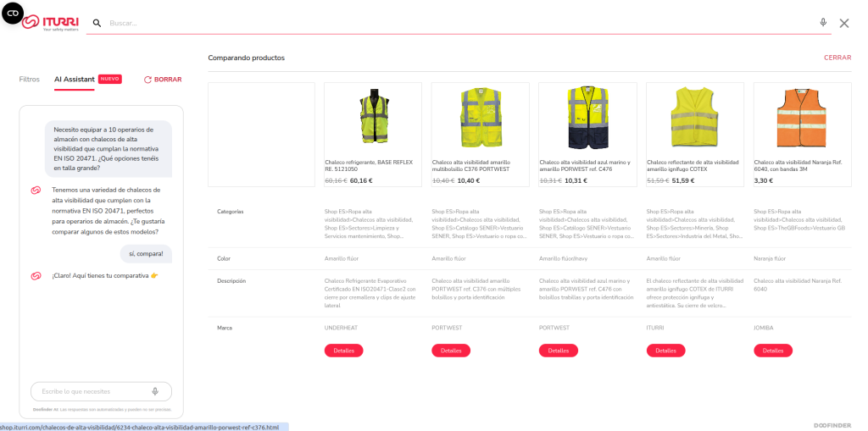Click assistant avatar beside 'Tenemos una variedad' reply
The width and height of the screenshot is (868, 431).
pos(36,191)
